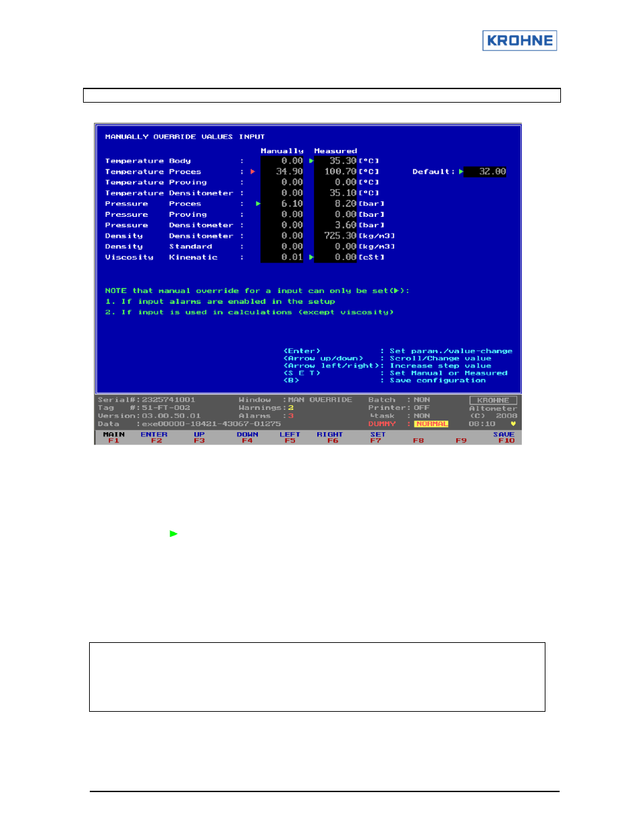Click the Measured column header
The width and height of the screenshot is (644, 834).
336,151
